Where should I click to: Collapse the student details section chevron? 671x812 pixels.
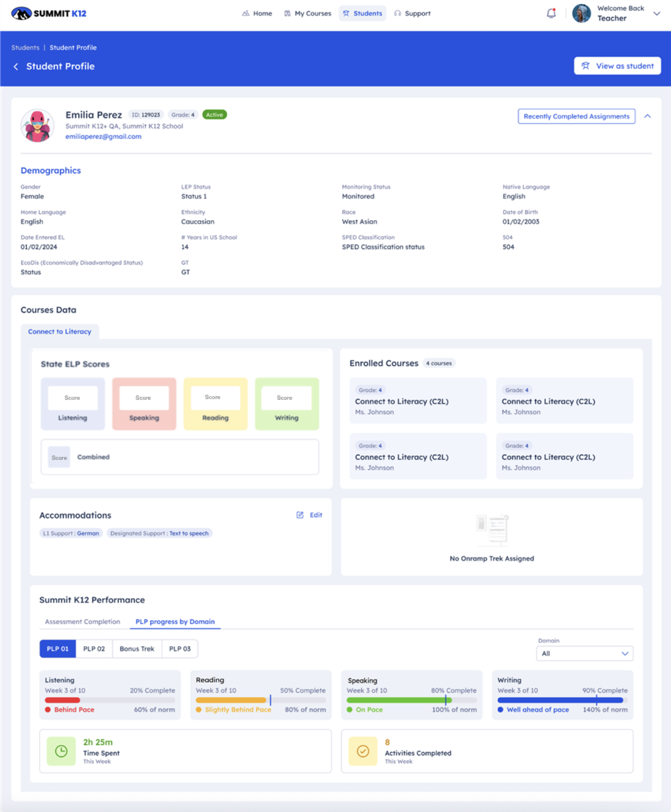[x=647, y=116]
